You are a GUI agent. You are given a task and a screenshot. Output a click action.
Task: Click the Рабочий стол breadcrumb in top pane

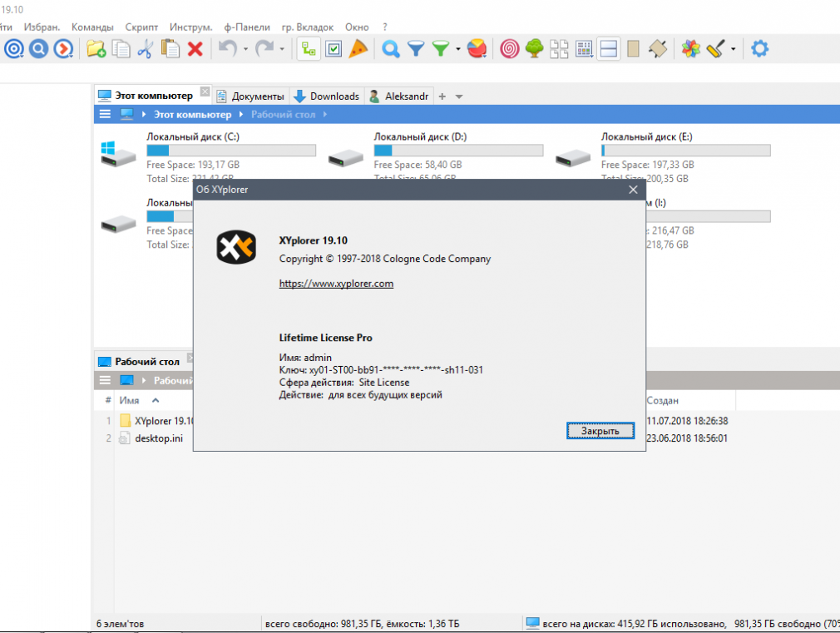point(284,114)
